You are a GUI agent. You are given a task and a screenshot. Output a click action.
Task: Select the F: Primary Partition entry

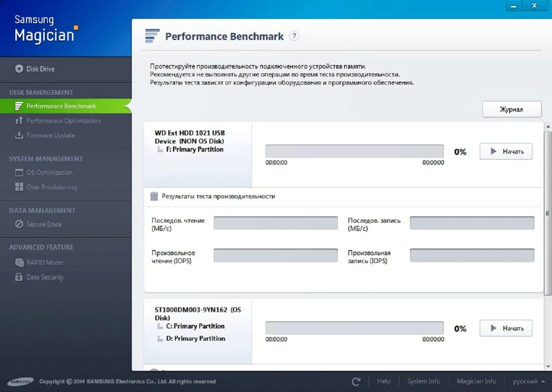[195, 149]
